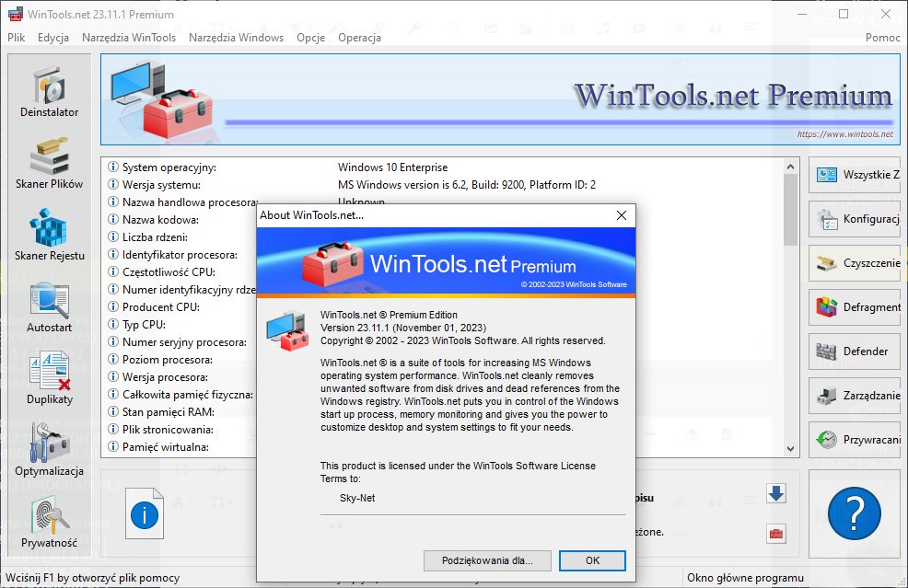
Task: Open the Narzędzia WinTools menu
Action: tap(129, 37)
